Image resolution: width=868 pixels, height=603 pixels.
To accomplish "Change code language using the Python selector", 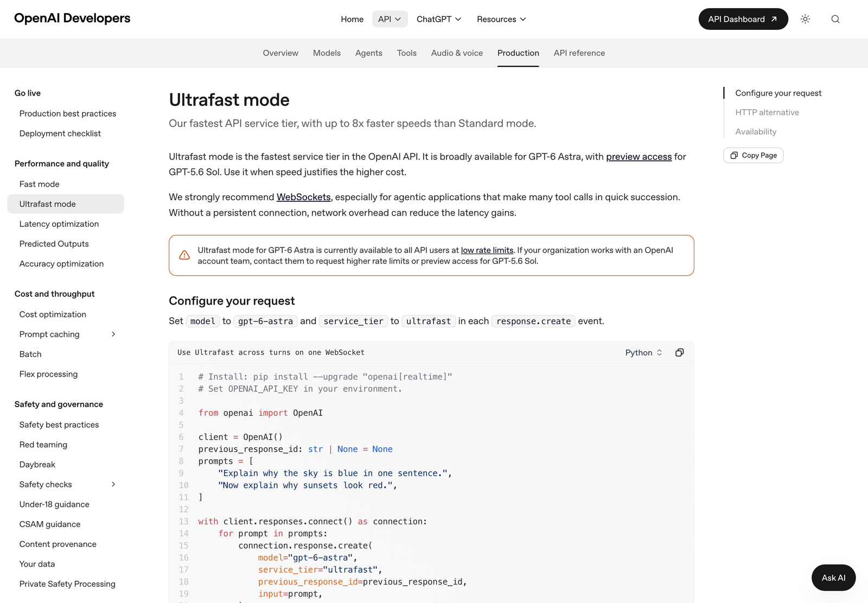I will point(643,353).
